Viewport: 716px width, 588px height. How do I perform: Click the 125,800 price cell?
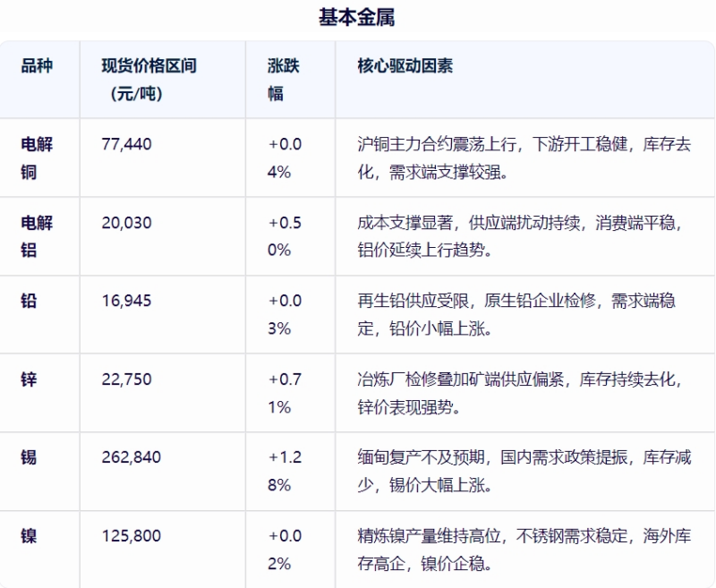tap(132, 536)
